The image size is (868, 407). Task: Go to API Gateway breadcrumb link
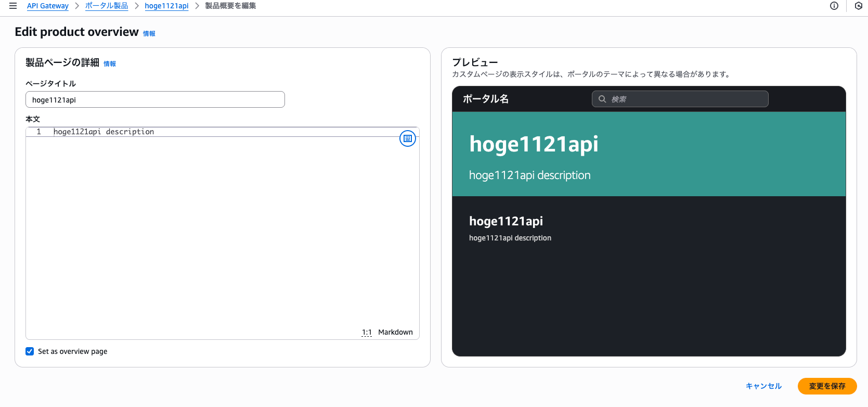pos(48,6)
